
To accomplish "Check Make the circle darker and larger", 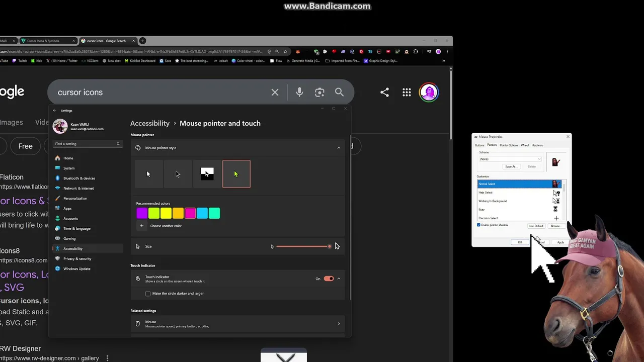I will pyautogui.click(x=148, y=294).
